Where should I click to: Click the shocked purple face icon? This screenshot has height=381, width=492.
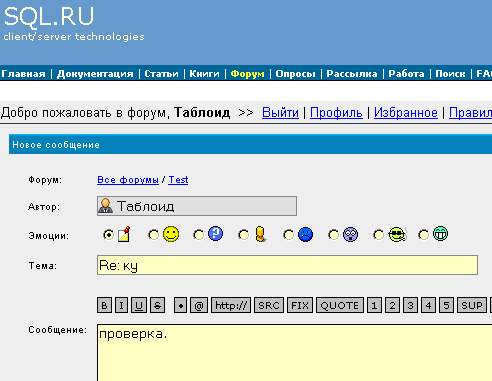coord(351,234)
